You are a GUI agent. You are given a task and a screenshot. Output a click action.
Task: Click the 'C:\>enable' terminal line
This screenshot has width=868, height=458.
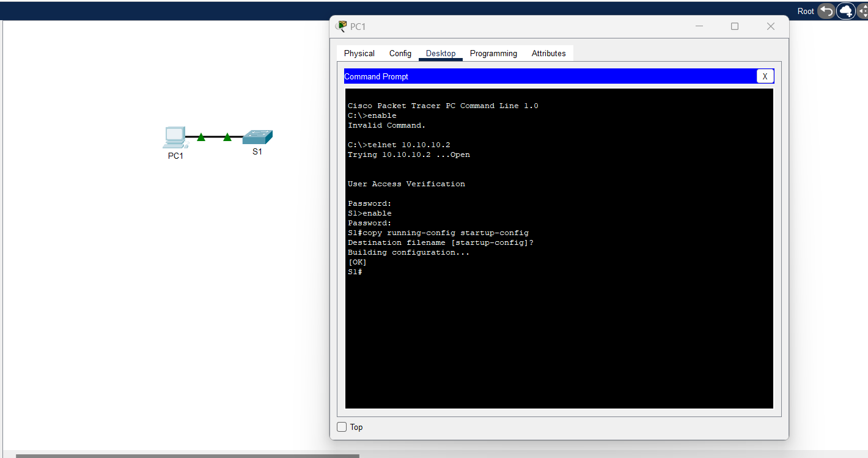(x=372, y=115)
